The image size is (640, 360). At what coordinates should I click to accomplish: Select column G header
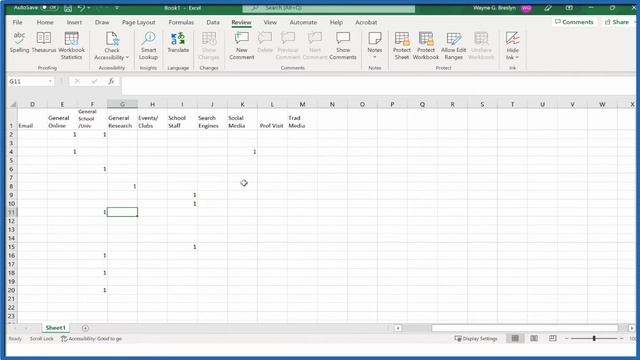tap(122, 104)
